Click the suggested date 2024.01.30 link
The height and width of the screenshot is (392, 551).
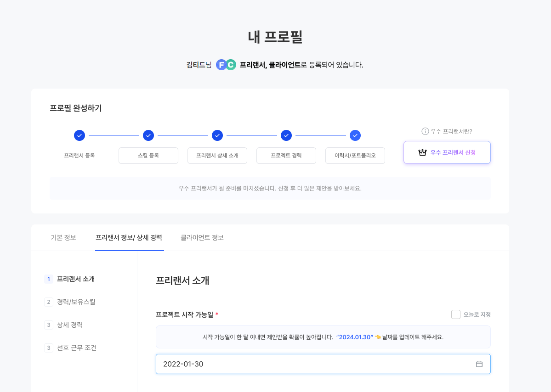356,337
